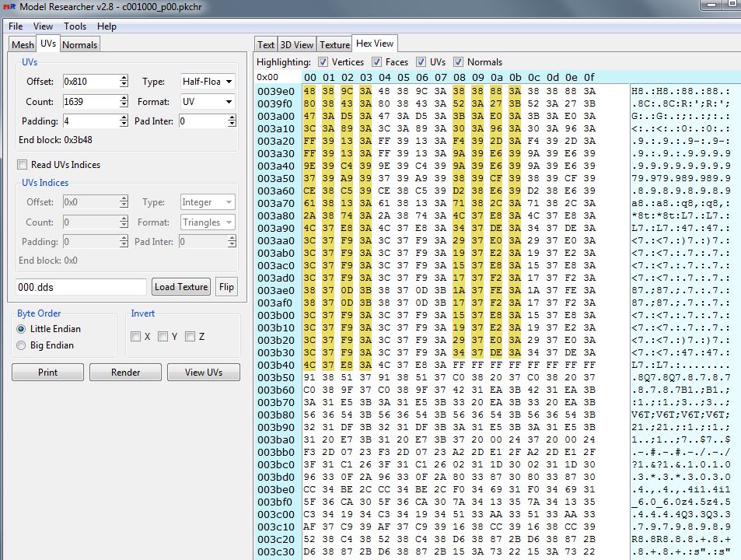The width and height of the screenshot is (741, 560).
Task: Check the Invert Z box
Action: 190,337
